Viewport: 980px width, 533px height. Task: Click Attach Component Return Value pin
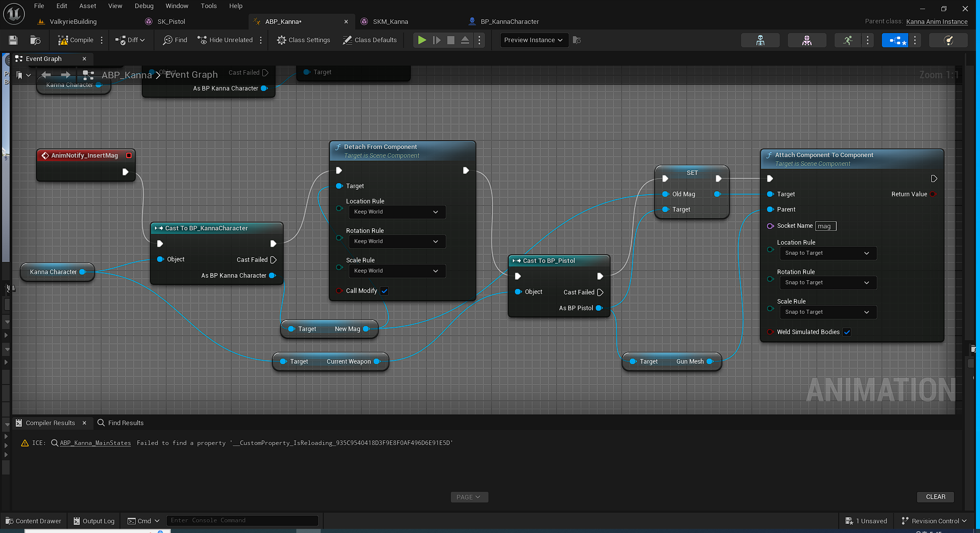pos(933,194)
